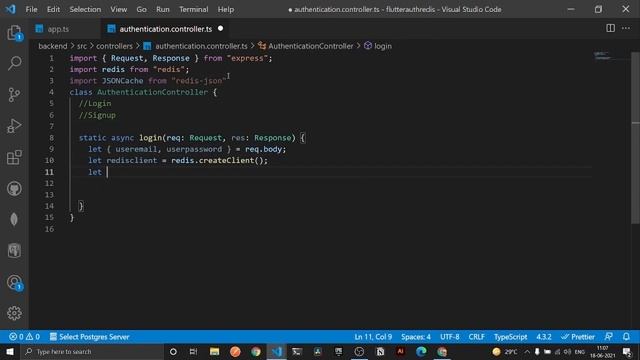Viewport: 640px width, 360px height.
Task: Open the Go menu
Action: [141, 9]
